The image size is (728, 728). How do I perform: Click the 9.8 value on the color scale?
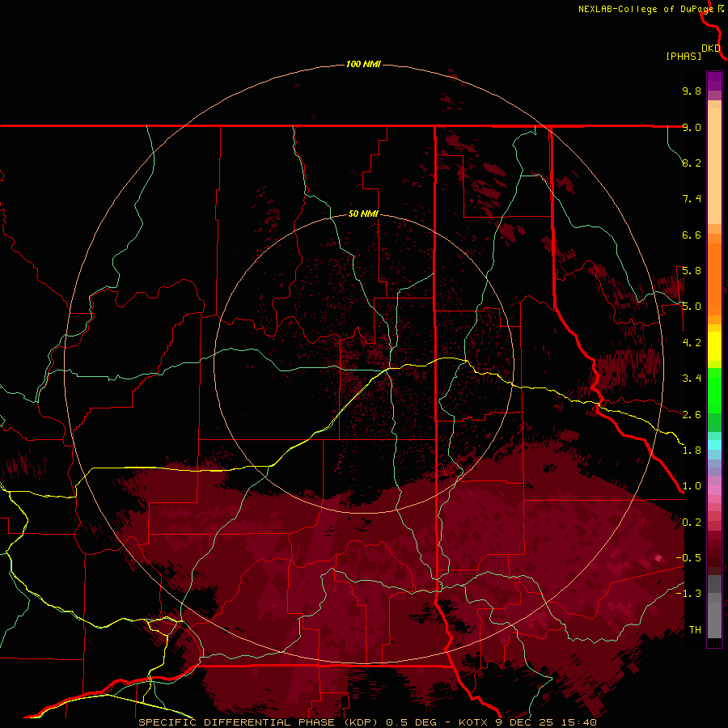click(692, 91)
